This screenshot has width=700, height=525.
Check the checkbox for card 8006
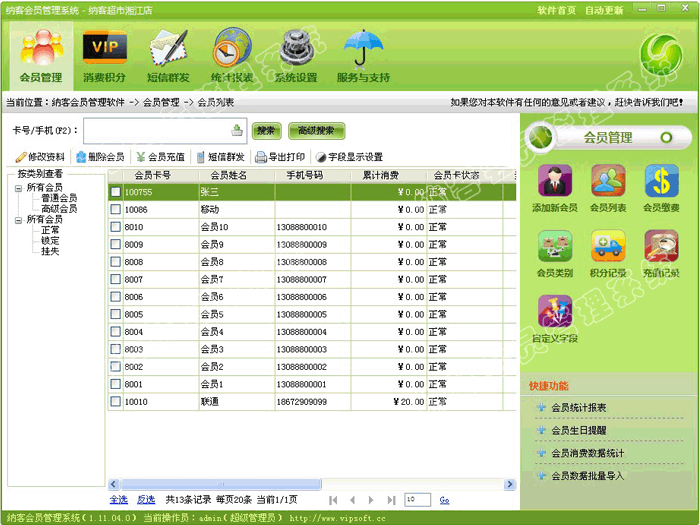116,296
